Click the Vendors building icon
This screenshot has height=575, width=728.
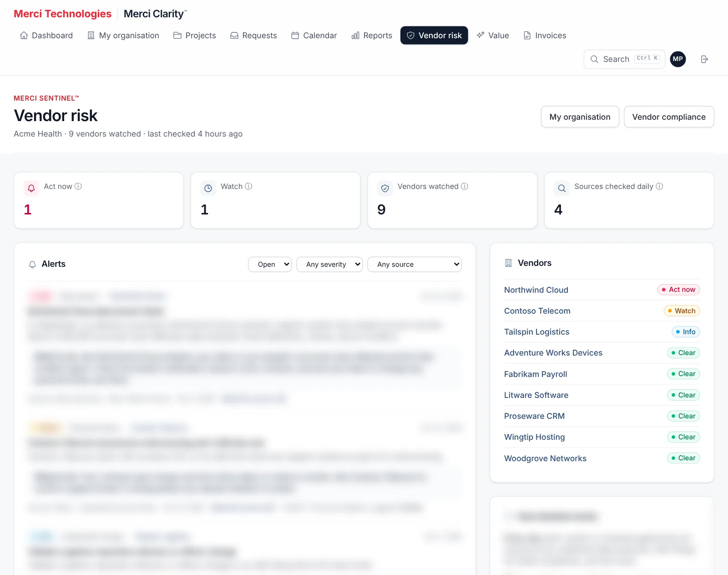pyautogui.click(x=509, y=263)
